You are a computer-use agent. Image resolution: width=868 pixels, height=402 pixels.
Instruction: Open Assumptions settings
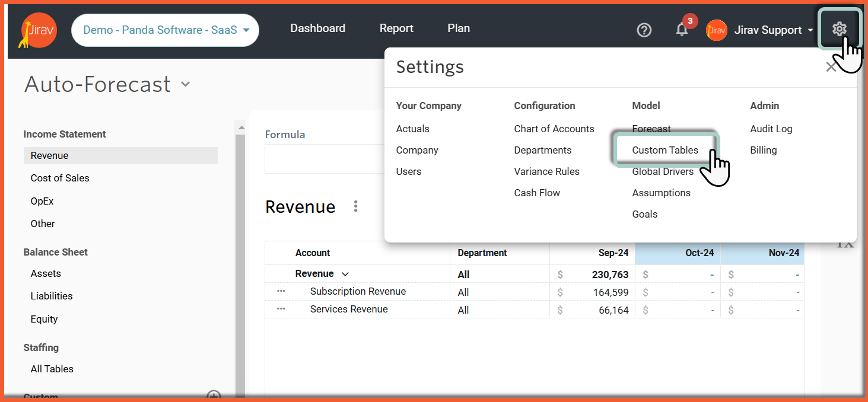point(662,193)
